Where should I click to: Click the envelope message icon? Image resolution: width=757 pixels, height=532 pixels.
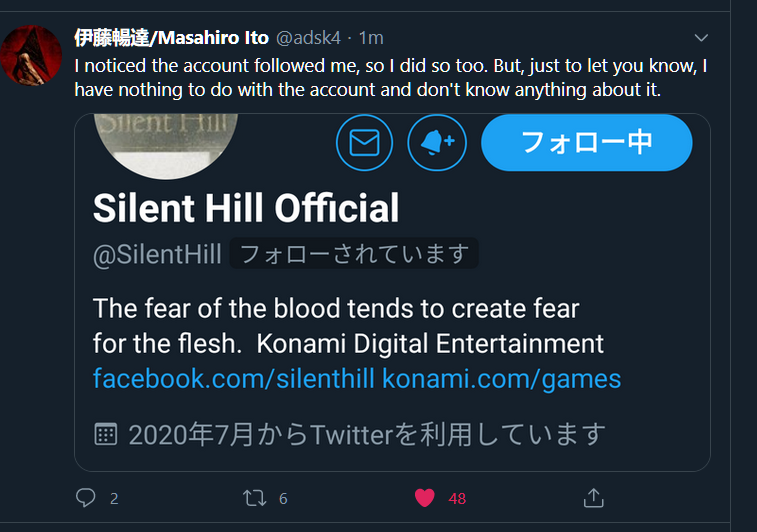point(365,143)
